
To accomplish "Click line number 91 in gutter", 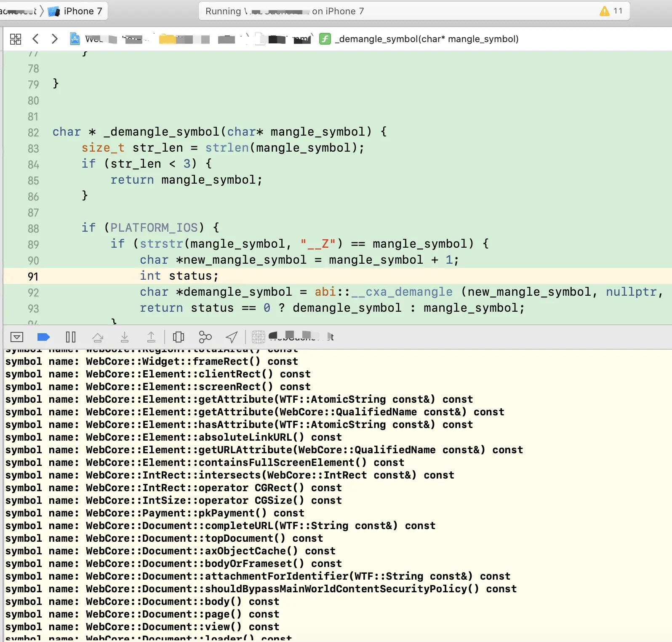I will pos(33,277).
